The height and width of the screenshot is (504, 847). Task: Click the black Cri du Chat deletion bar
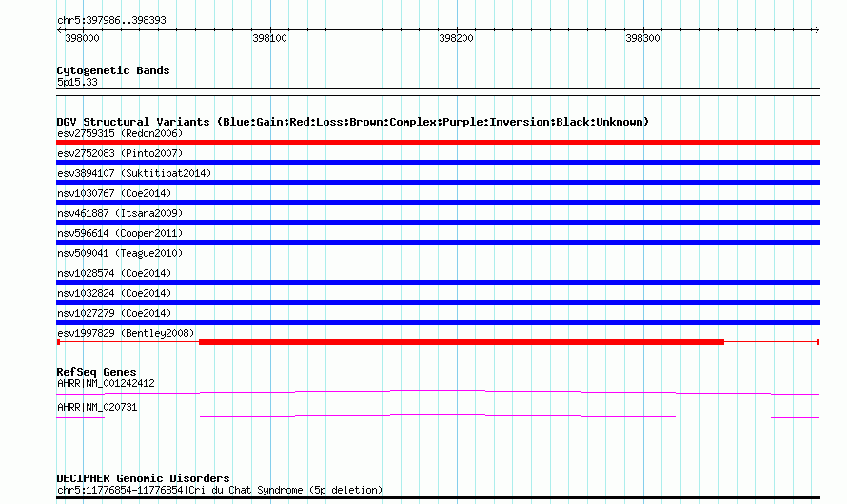coord(438,498)
